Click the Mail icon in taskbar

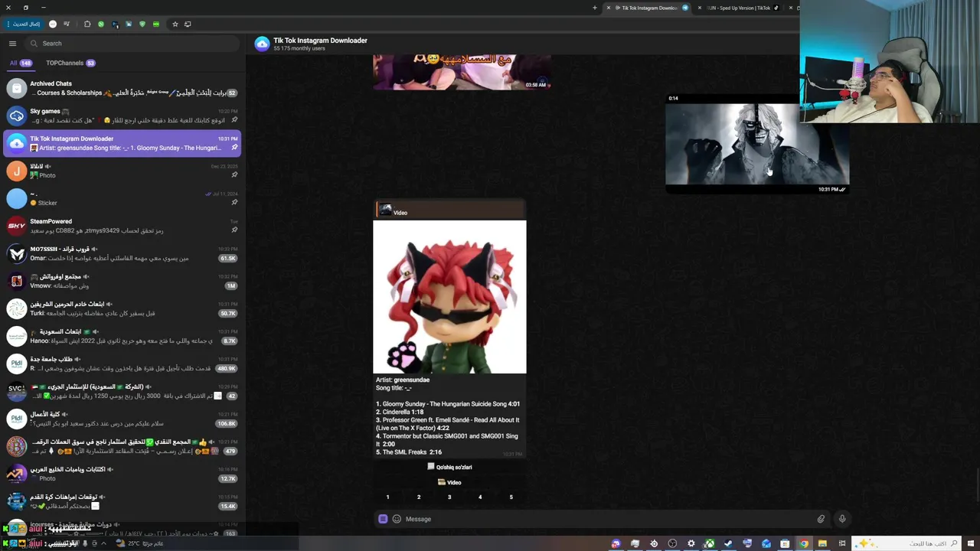766,543
